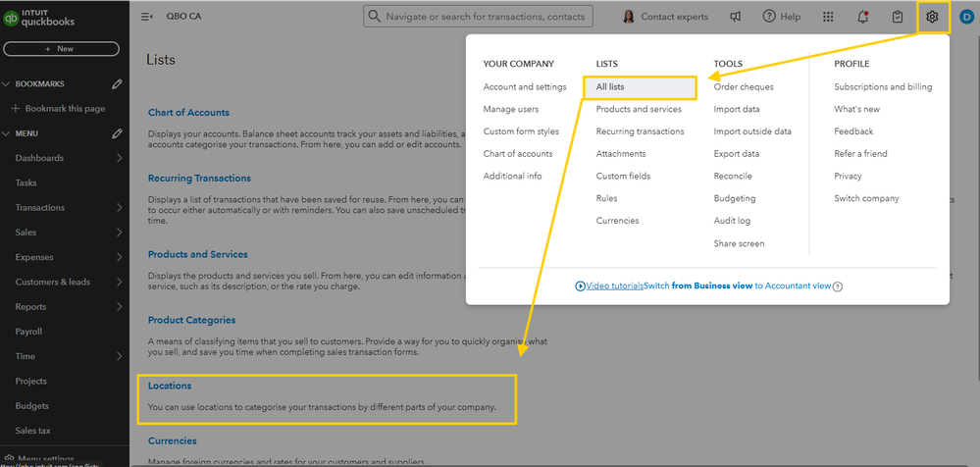Open the Recurring Transactions list link
The width and height of the screenshot is (980, 467).
(199, 179)
